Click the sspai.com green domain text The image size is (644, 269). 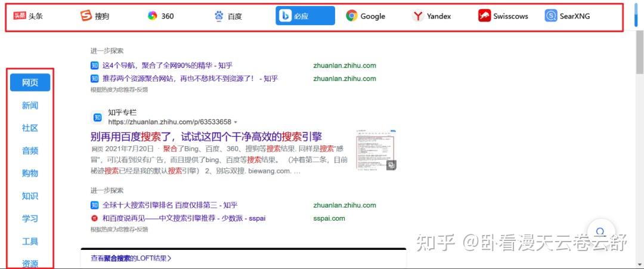(329, 218)
